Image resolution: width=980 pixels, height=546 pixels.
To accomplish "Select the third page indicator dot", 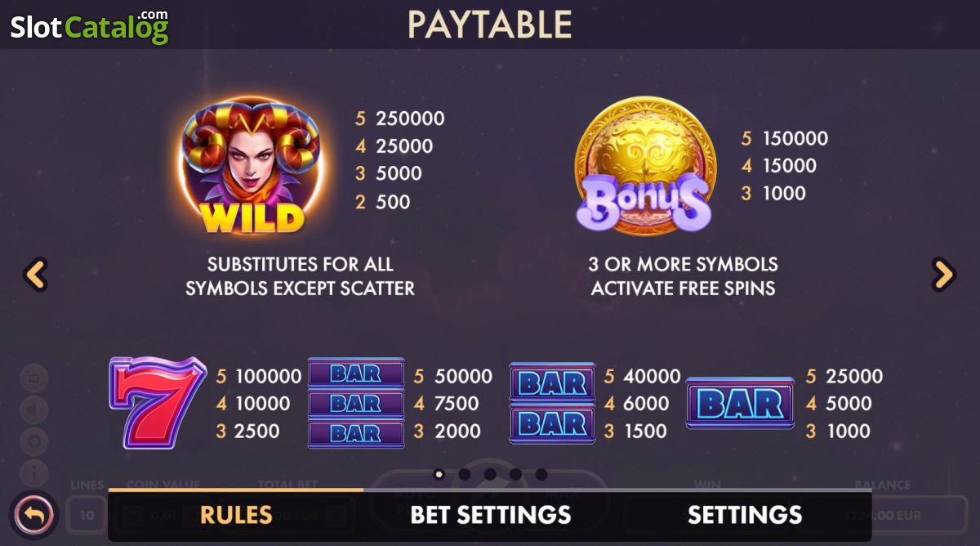I will point(490,474).
